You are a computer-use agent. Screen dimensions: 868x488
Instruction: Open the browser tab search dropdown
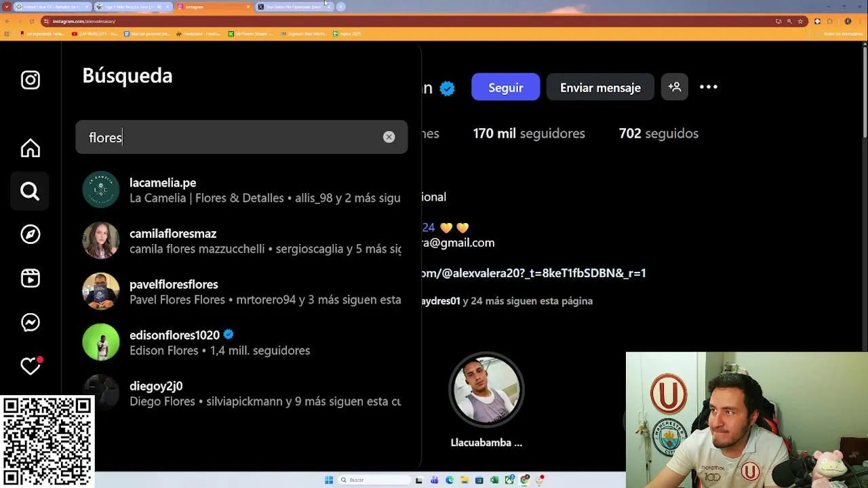6,7
